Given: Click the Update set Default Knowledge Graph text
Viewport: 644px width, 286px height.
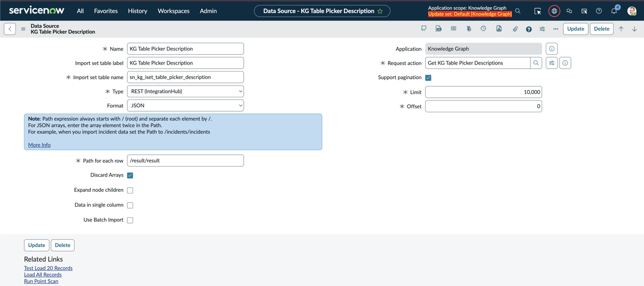Looking at the screenshot, I should 470,14.
